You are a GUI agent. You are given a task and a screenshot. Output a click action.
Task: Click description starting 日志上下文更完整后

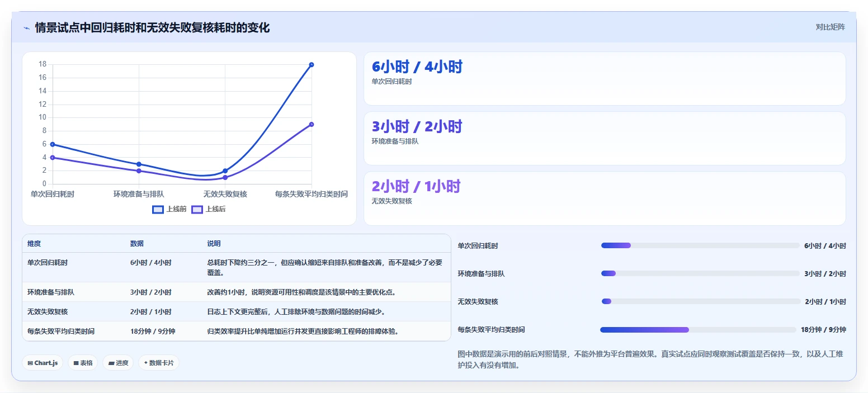coord(296,311)
